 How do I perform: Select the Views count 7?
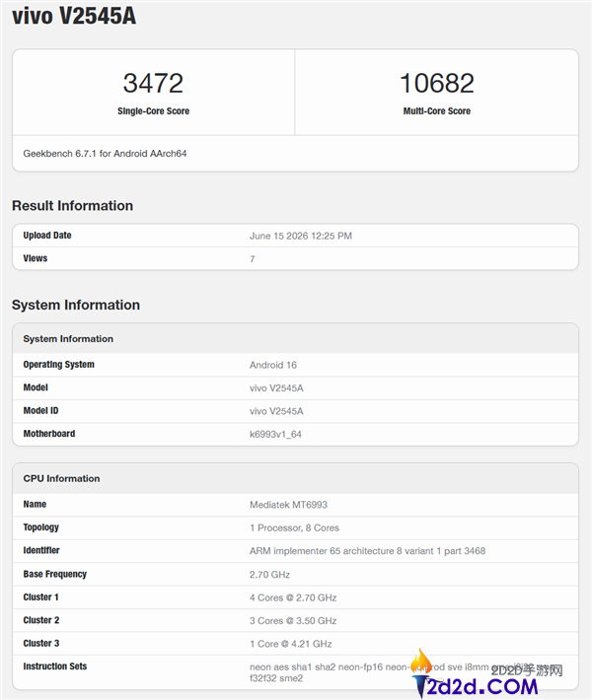coord(253,259)
